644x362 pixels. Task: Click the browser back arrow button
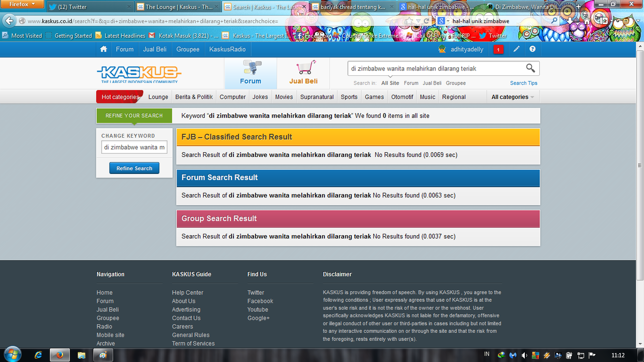9,21
